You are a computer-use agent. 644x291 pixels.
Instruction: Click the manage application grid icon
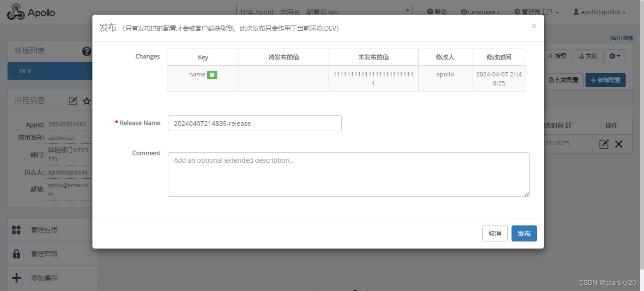point(17,230)
